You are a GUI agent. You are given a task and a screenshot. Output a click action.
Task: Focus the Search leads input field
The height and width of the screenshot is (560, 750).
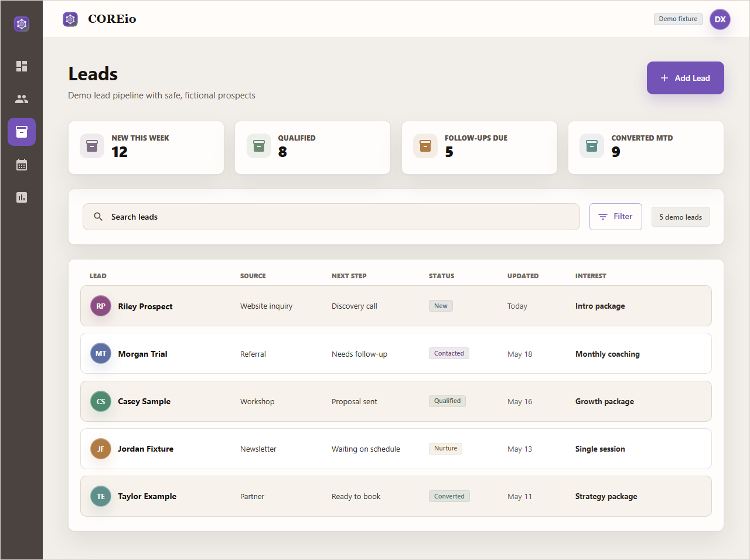pos(331,217)
